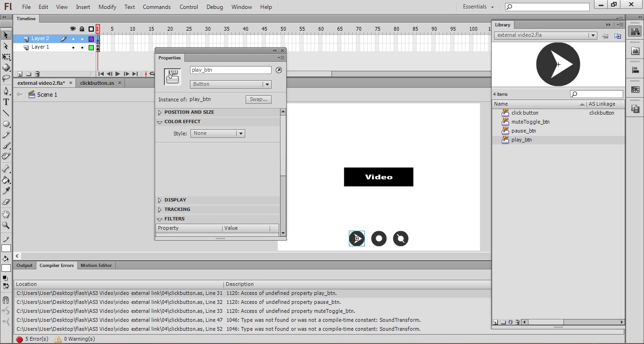Screen dimensions: 644x344
Task: Click the eye icon to hide all layers
Action: point(73,29)
